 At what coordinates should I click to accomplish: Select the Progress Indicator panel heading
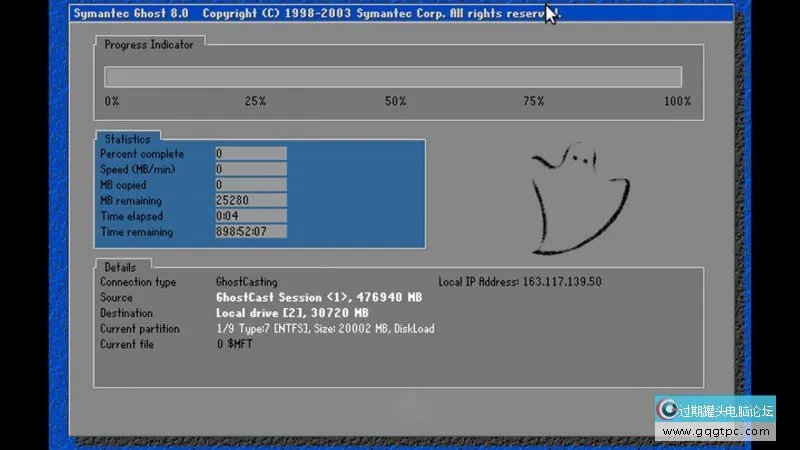(149, 45)
